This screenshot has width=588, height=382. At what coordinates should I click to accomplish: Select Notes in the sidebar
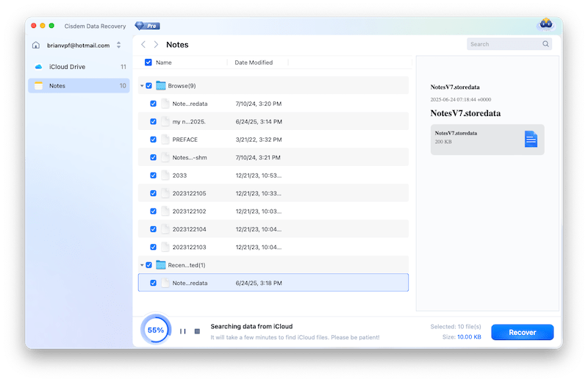(x=57, y=86)
